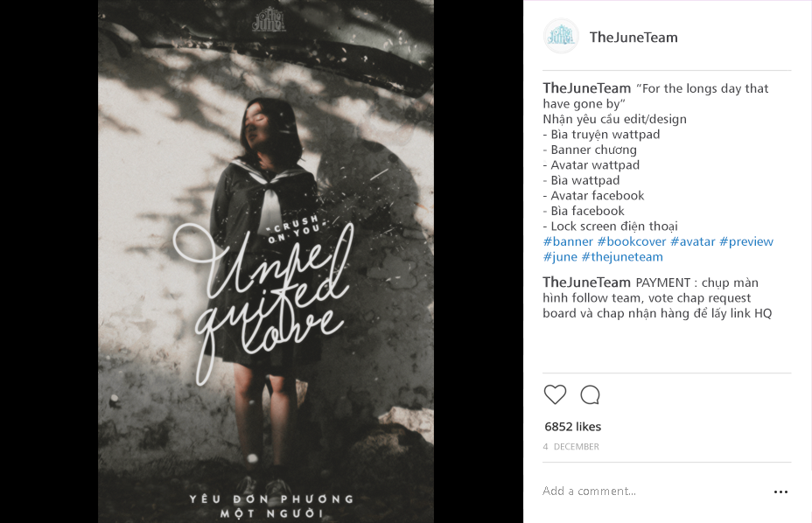Focus the Add a comment field
The height and width of the screenshot is (523, 812).
pos(653,491)
